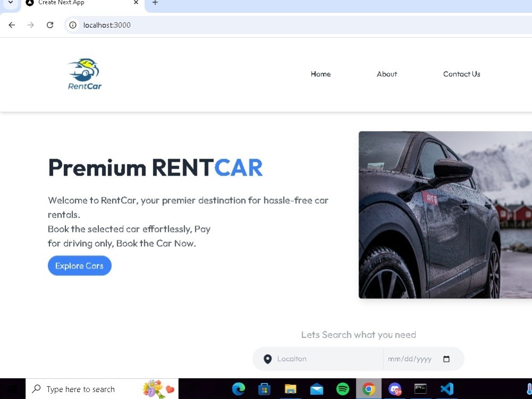The width and height of the screenshot is (532, 399).
Task: Open Microsoft Store from the taskbar
Action: tap(264, 389)
